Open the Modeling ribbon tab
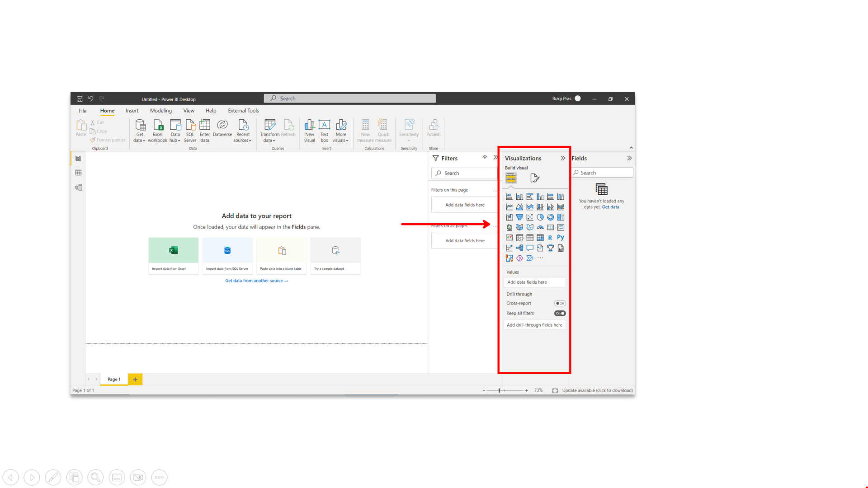868x488 pixels. pyautogui.click(x=161, y=111)
